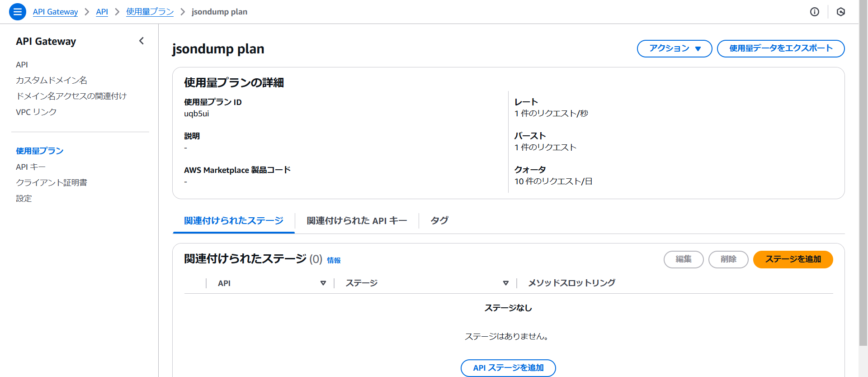Open カスタムドメイン名 in sidebar
Viewport: 868px width, 377px height.
(x=52, y=80)
